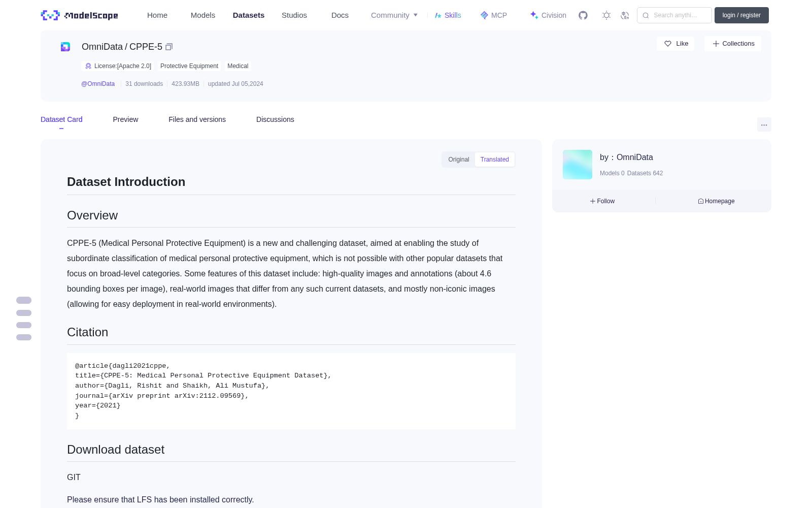
Task: Click the OmniData gradient avatar thumbnail
Action: [578, 165]
